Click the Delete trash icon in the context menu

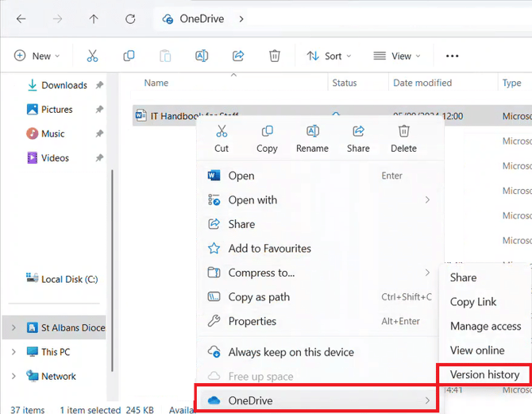[x=403, y=132]
